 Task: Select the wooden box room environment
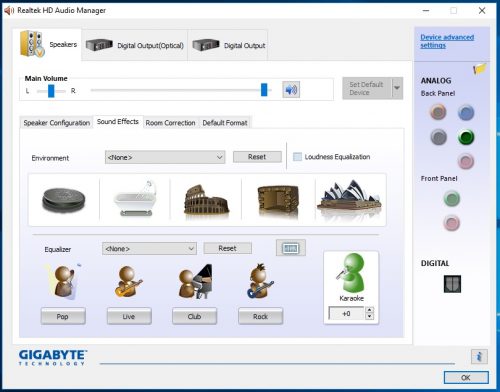coord(278,200)
